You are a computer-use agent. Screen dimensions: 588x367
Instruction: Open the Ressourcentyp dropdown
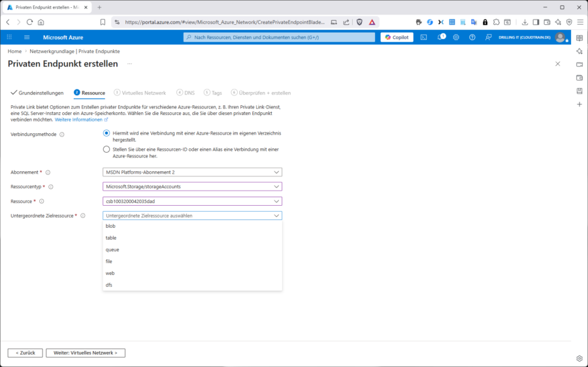(192, 186)
